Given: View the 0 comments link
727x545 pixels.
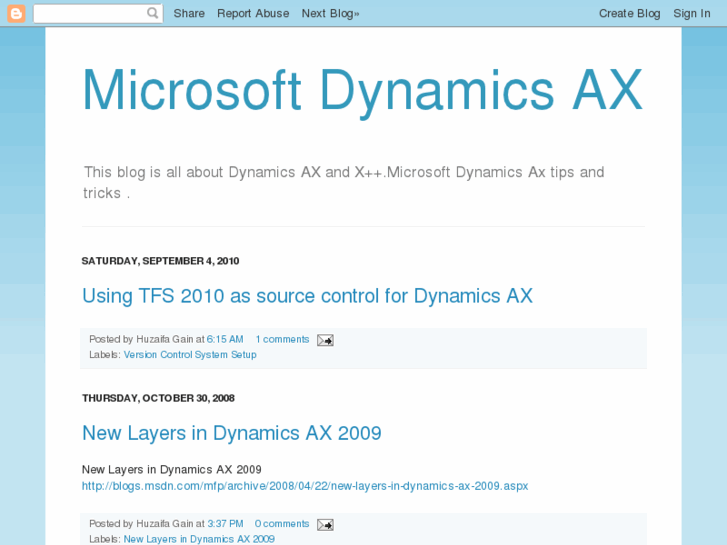Looking at the screenshot, I should [x=282, y=524].
